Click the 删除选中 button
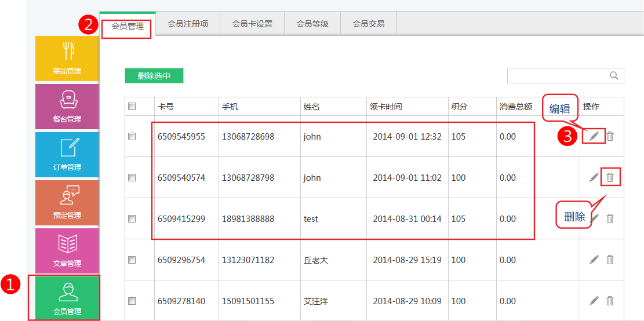Screen dimensions: 644x321 154,76
